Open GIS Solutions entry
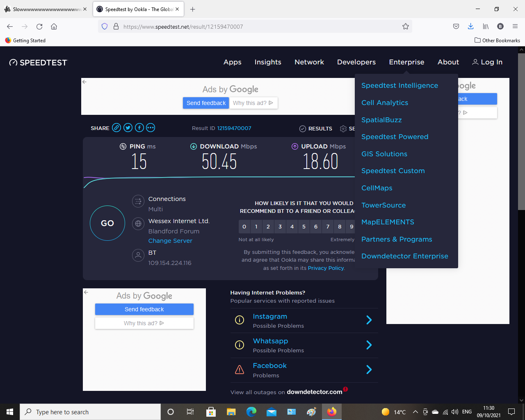The image size is (525, 420). 384,154
